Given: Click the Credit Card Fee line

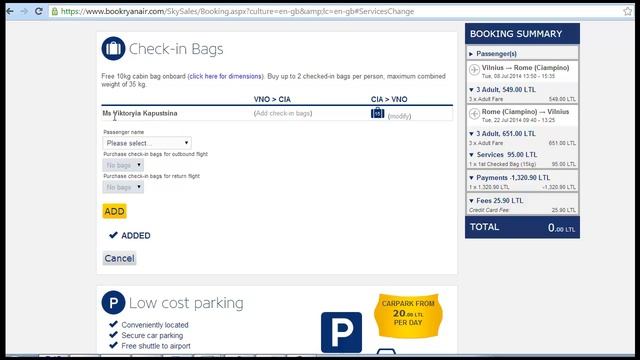Looking at the screenshot, I should [522, 210].
